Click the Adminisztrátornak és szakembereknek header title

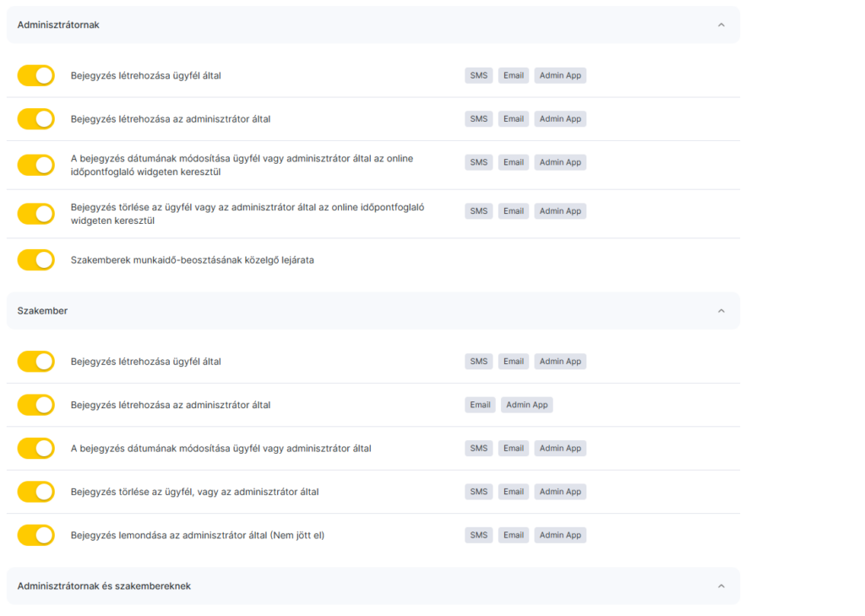104,586
